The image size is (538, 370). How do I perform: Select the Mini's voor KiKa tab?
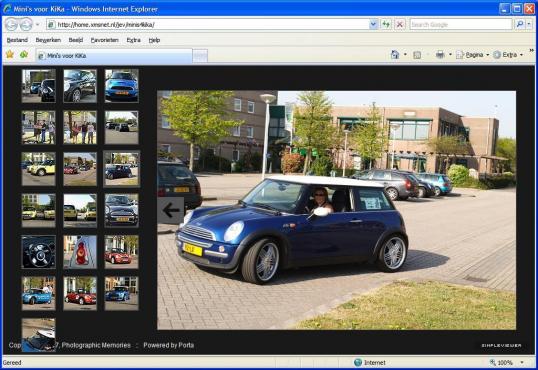tap(114, 56)
